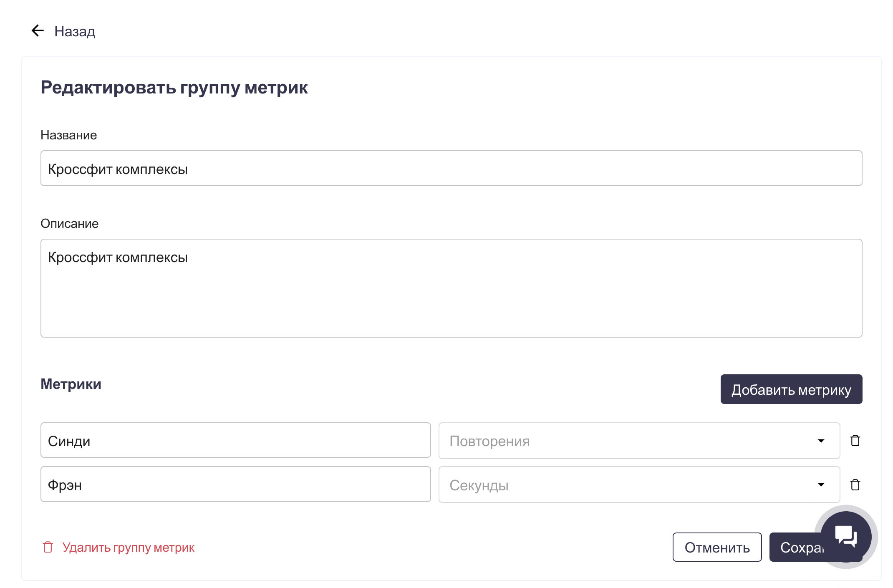Focus the Название input field
This screenshot has width=893, height=588.
click(x=451, y=168)
